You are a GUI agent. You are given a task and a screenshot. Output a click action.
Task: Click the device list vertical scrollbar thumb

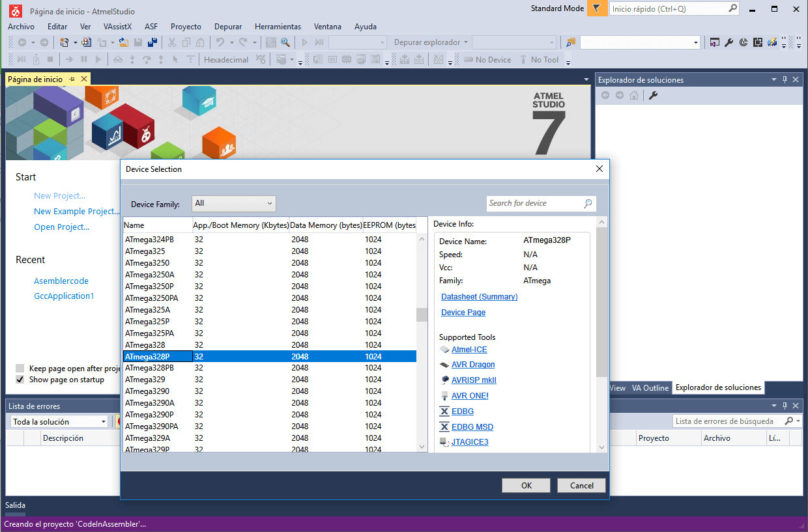click(x=422, y=315)
